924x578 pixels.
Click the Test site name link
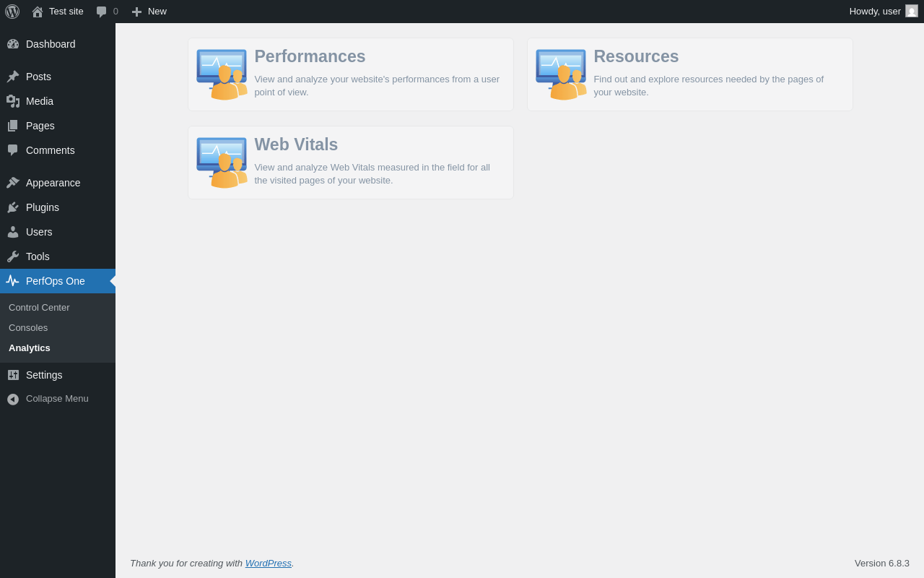tap(66, 12)
